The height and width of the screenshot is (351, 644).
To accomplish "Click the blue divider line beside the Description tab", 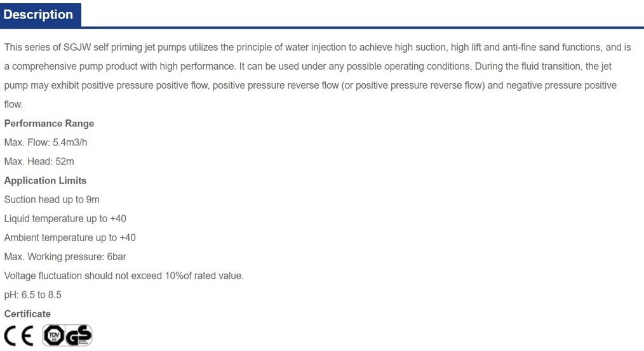I will (x=362, y=27).
